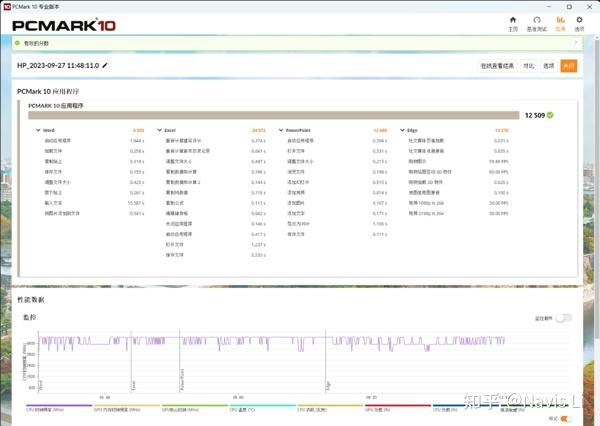
Task: Click the Excel marker line in the chart
Action: tap(131, 362)
